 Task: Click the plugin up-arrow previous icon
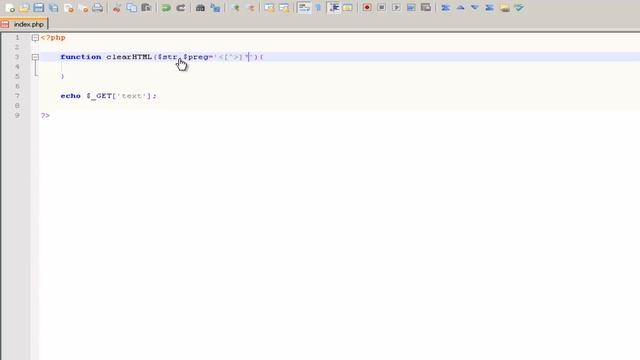(x=460, y=8)
